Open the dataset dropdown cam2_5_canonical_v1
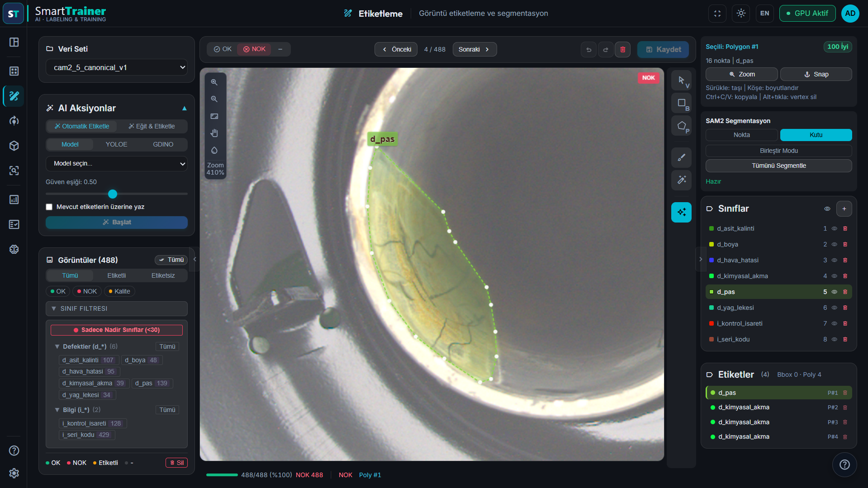The image size is (868, 488). click(117, 68)
